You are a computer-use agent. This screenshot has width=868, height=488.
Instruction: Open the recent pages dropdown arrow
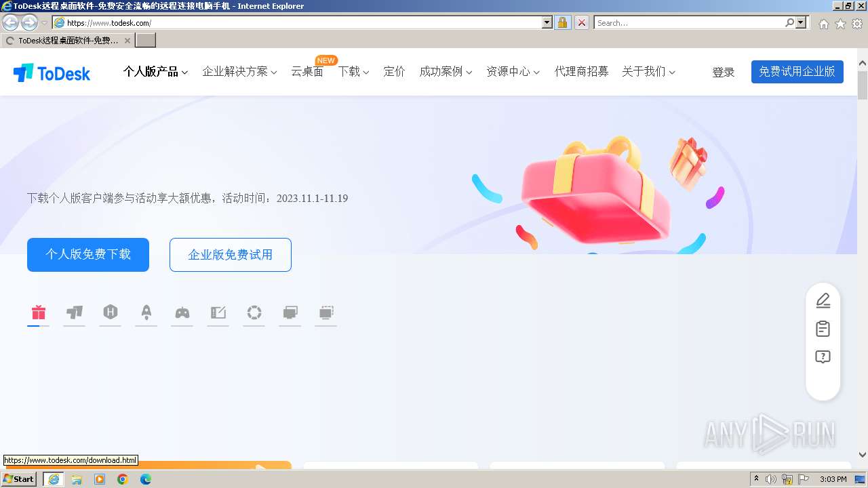point(45,23)
